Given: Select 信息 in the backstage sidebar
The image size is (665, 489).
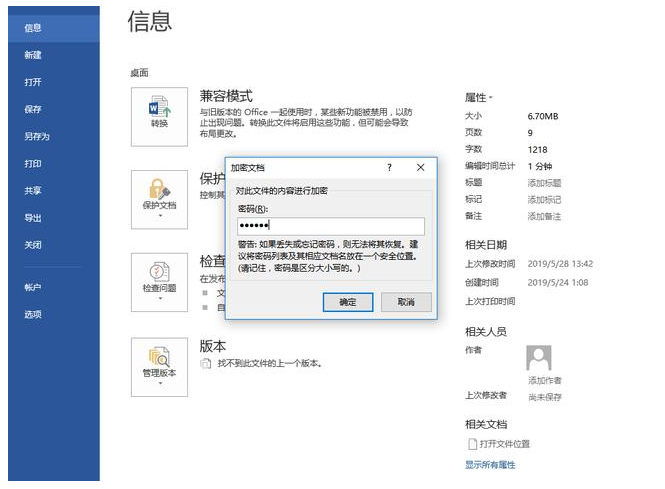Looking at the screenshot, I should pos(54,28).
